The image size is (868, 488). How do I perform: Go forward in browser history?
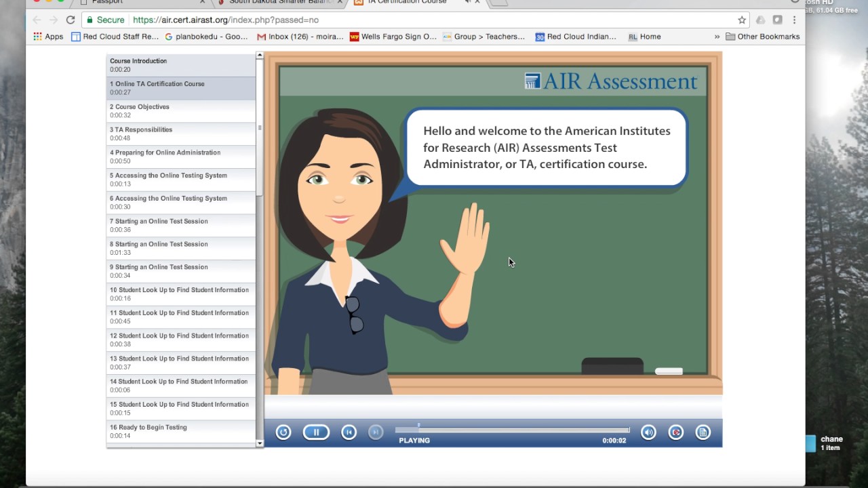point(54,20)
